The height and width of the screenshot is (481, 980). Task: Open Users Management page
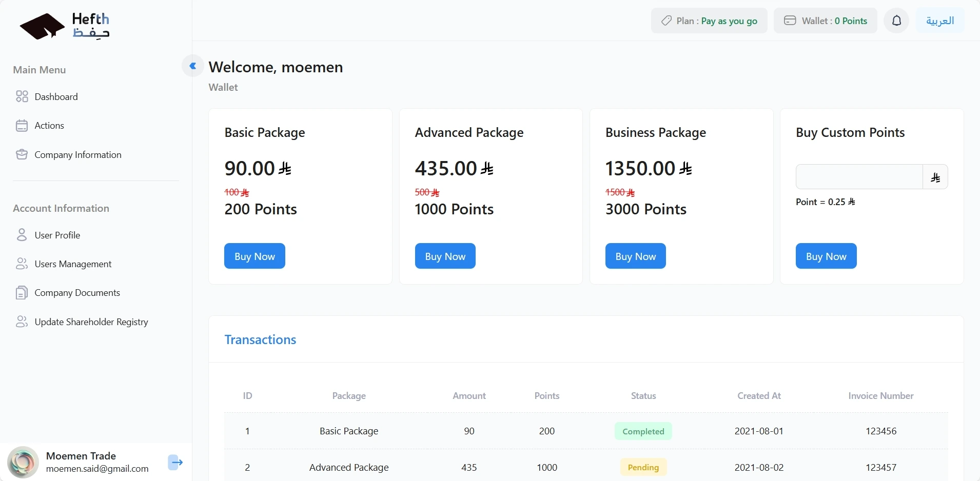[73, 264]
